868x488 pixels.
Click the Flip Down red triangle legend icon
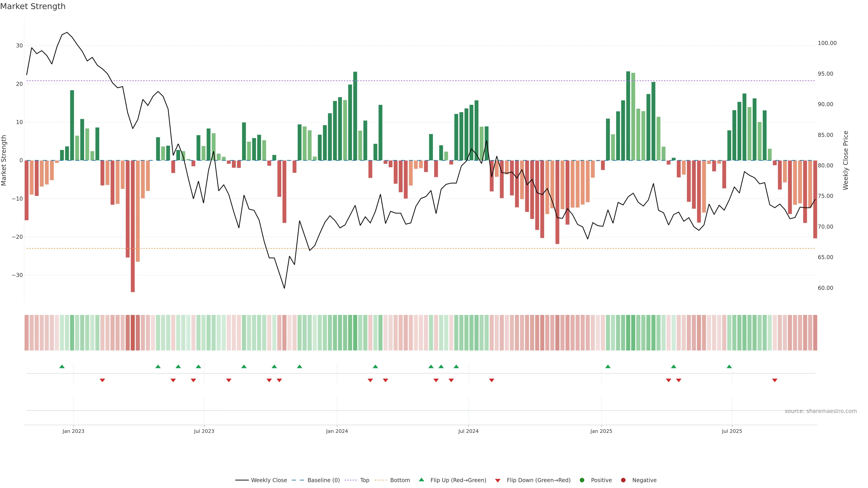click(498, 481)
